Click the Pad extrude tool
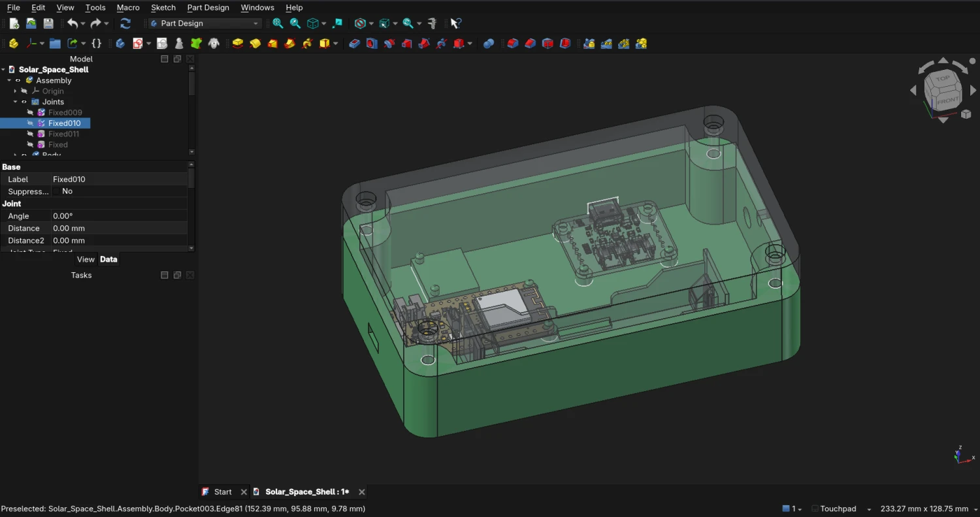Screen dimensions: 980x517 (x=238, y=44)
